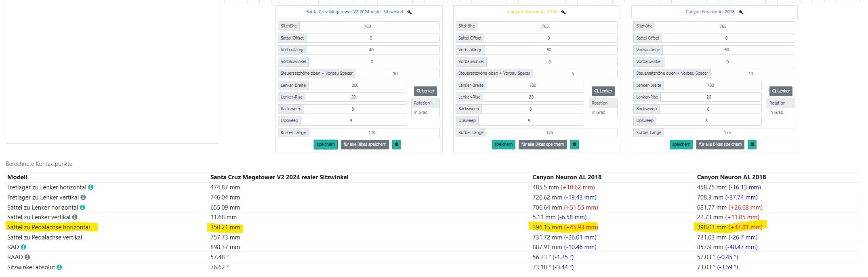
Task: Delete Santa Cruz Megatower using trash icon
Action: [x=397, y=145]
